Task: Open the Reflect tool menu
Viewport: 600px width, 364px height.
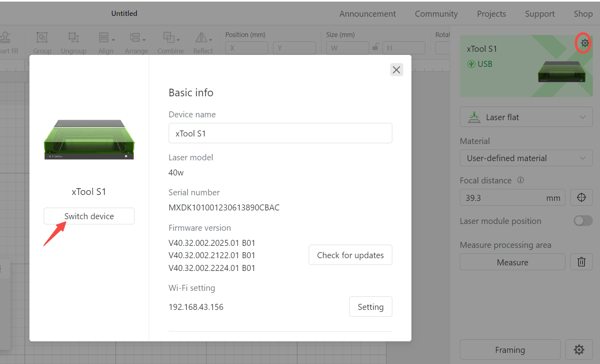Action: coord(203,43)
